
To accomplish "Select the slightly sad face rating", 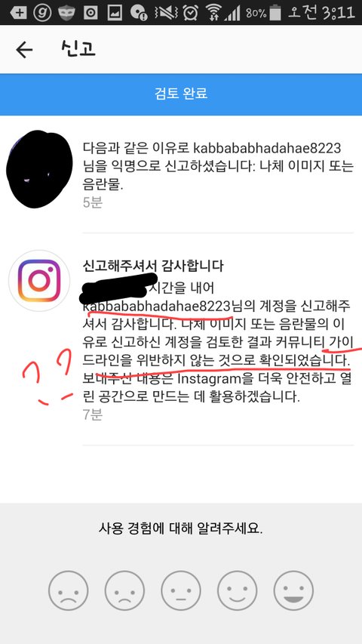I will click(x=124, y=590).
